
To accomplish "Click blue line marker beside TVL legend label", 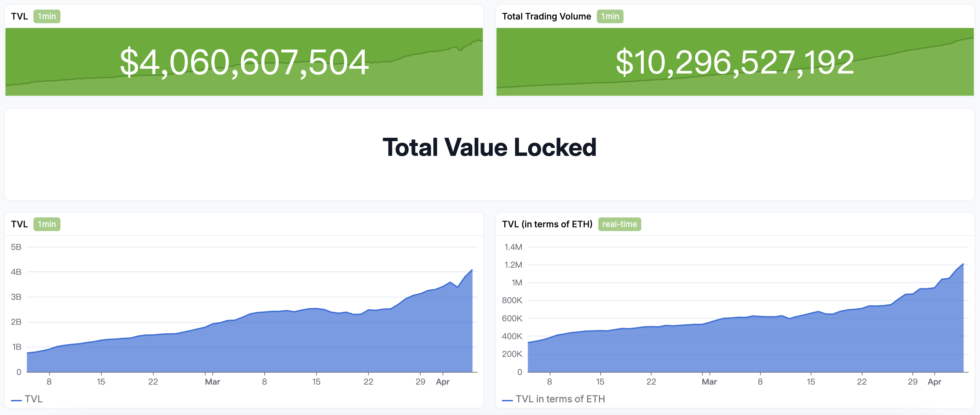I will (x=16, y=400).
